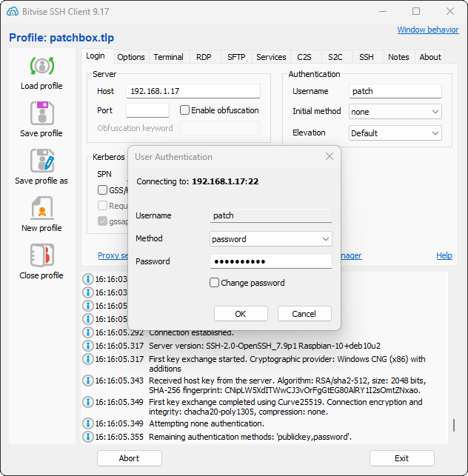Expand the Method dropdown set to password
The width and height of the screenshot is (468, 476).
coord(270,239)
